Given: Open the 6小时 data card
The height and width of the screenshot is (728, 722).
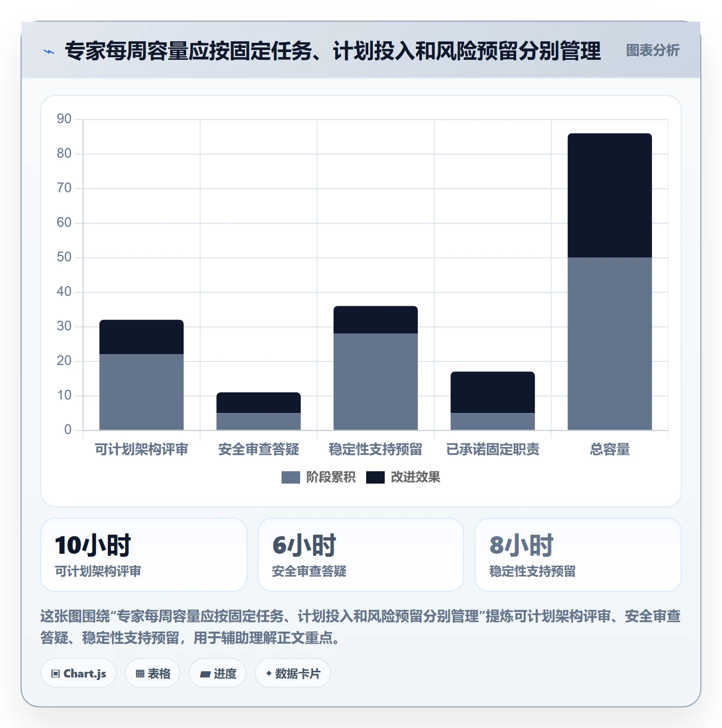Looking at the screenshot, I should pyautogui.click(x=361, y=555).
